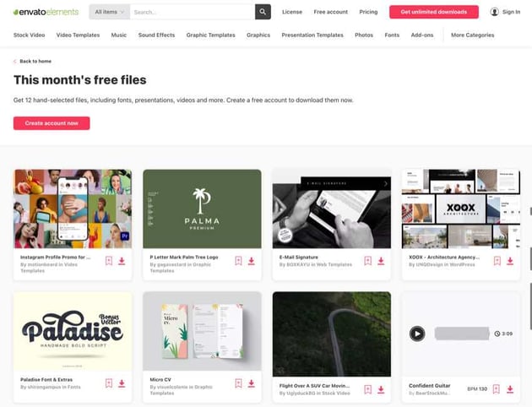
Task: Download the Confident Guitar track
Action: click(510, 389)
